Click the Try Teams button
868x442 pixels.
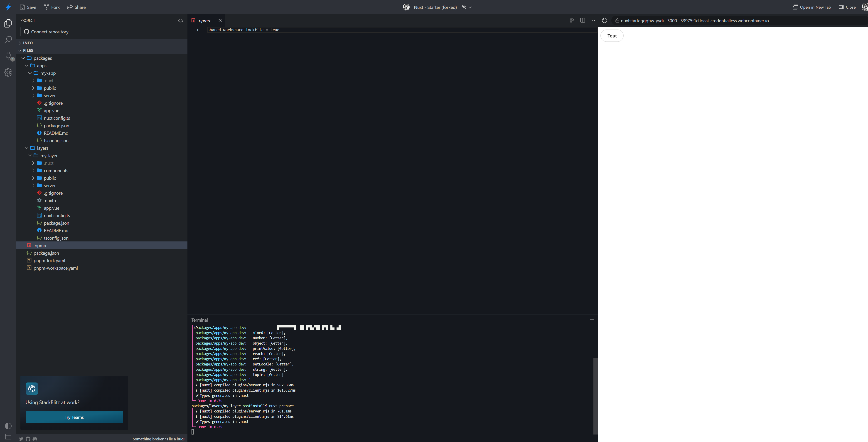click(x=74, y=417)
